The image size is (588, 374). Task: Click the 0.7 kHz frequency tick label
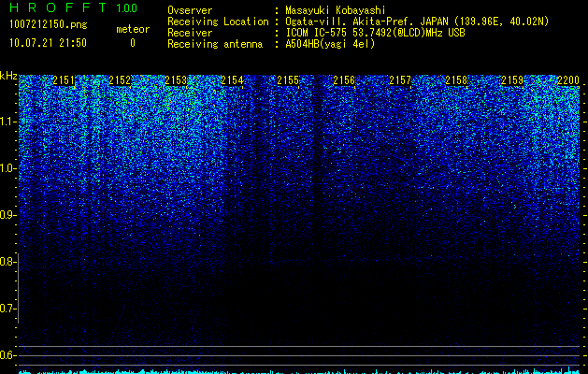tap(7, 309)
